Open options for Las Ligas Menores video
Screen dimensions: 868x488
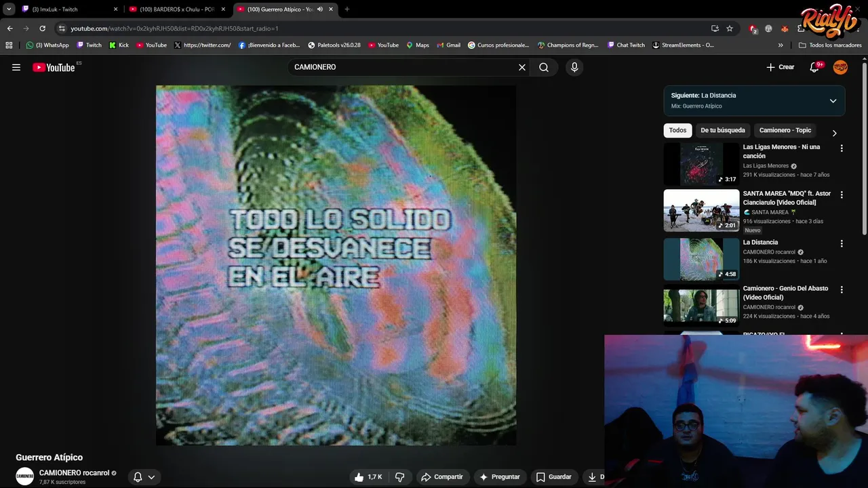tap(842, 148)
